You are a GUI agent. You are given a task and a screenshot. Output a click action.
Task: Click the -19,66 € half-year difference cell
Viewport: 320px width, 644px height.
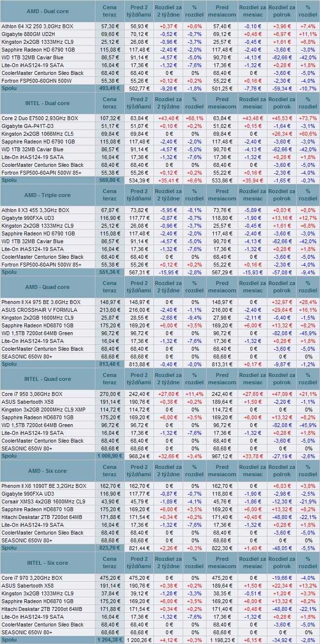pos(282,578)
